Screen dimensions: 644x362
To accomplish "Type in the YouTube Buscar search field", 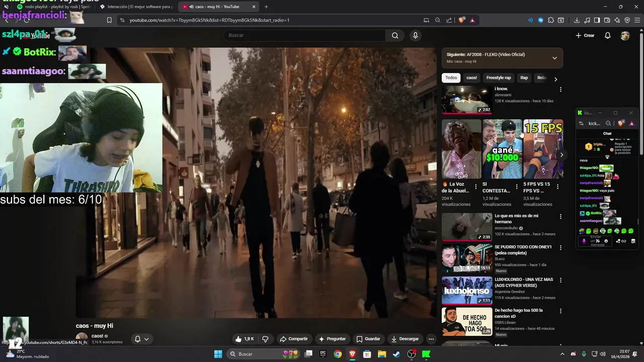I will pyautogui.click(x=304, y=35).
